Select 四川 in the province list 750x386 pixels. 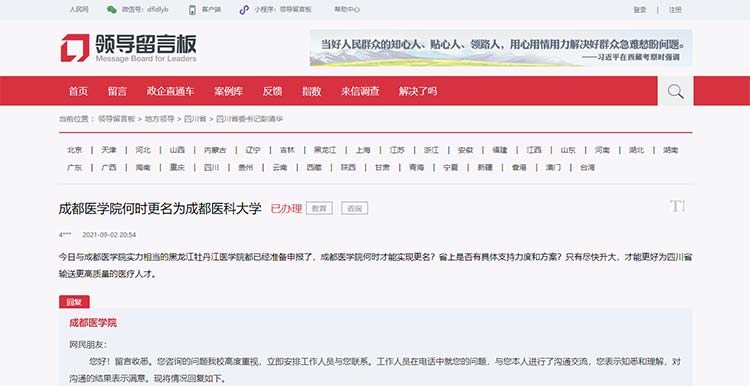click(211, 167)
